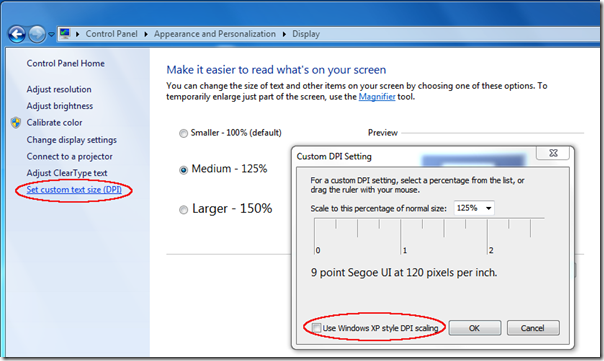Screen dimensions: 604x361
Task: Click Cancel in Custom DPI Setting
Action: [533, 328]
